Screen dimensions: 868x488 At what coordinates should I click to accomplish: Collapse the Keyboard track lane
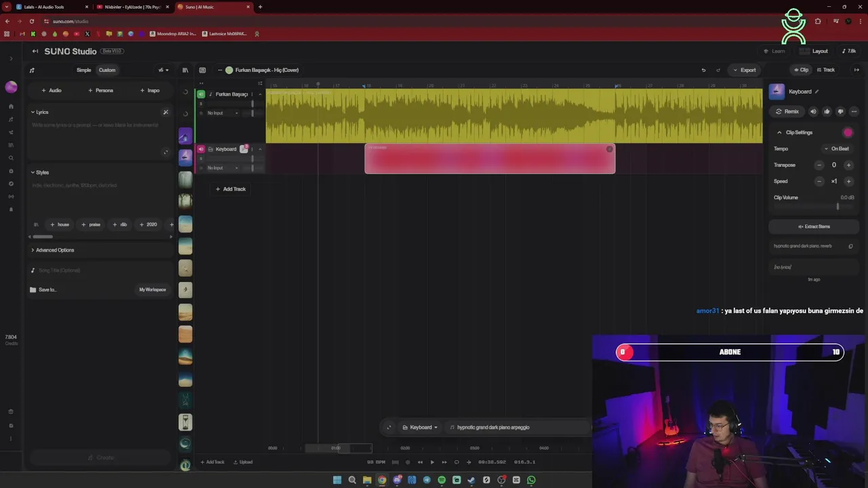click(260, 149)
